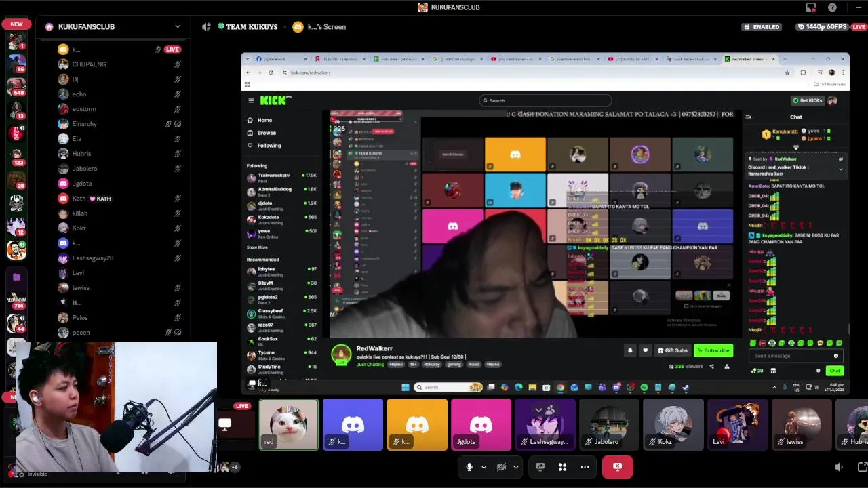Click Browse in the Kick sidebar

point(267,133)
